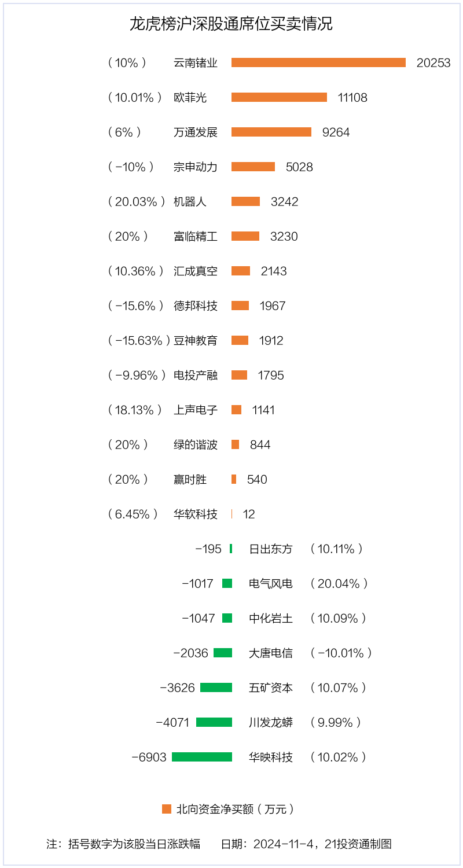Click the orange bar for 宗申动力
Viewport: 463px width, 868px height.
point(253,167)
